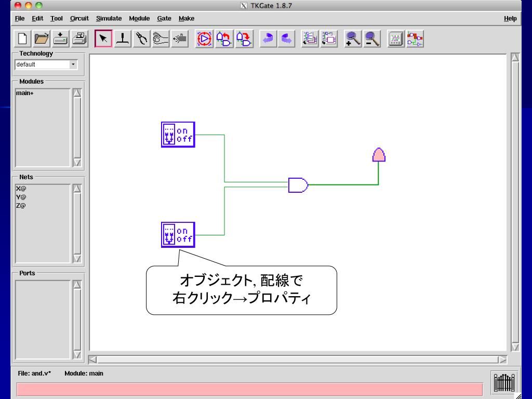Select the bit-width wire tool
Viewport: 532px width, 399px height.
[179, 38]
